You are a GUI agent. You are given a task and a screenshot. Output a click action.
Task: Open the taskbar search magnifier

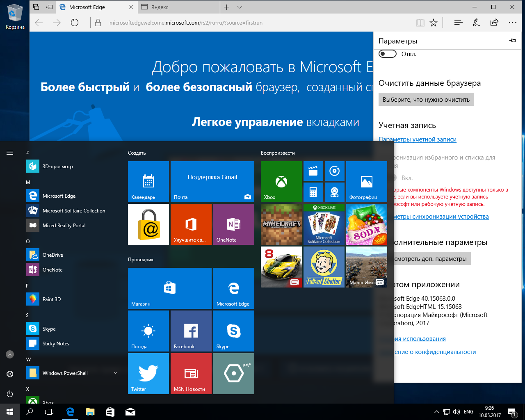click(30, 412)
